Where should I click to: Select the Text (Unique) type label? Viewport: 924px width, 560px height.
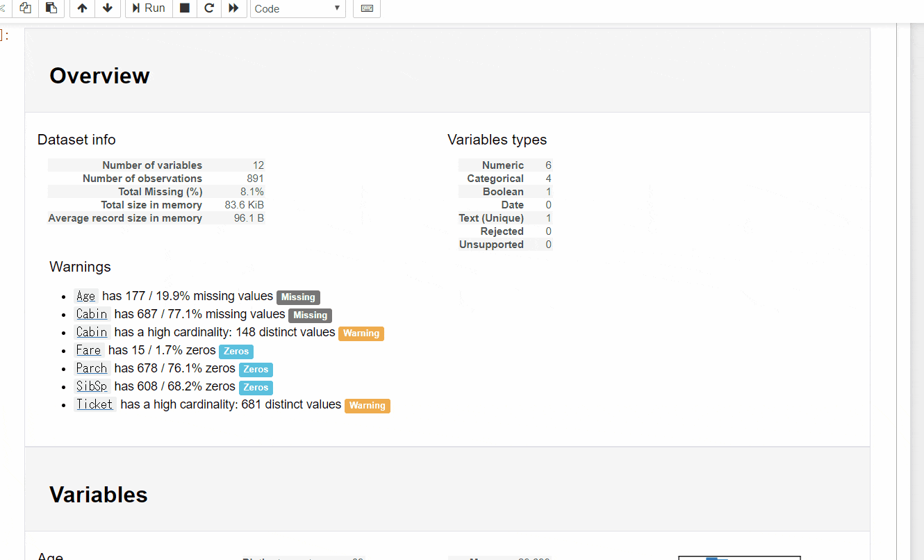click(491, 218)
